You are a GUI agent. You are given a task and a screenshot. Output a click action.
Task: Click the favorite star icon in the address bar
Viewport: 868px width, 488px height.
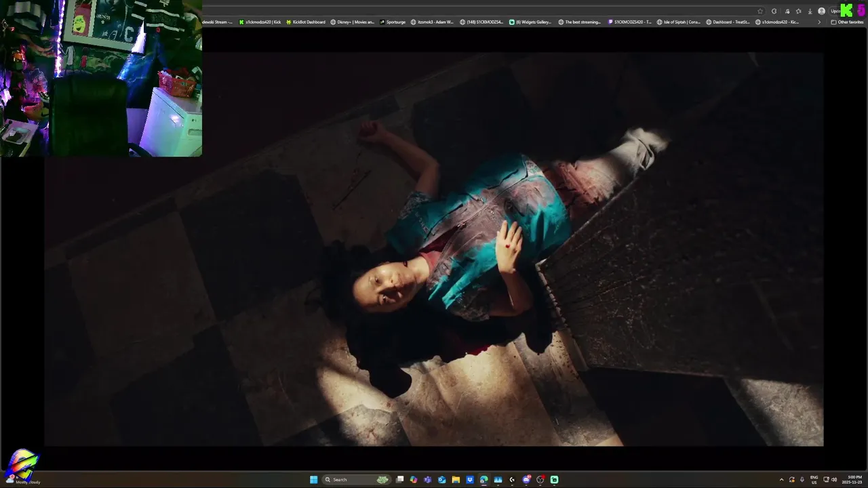760,12
